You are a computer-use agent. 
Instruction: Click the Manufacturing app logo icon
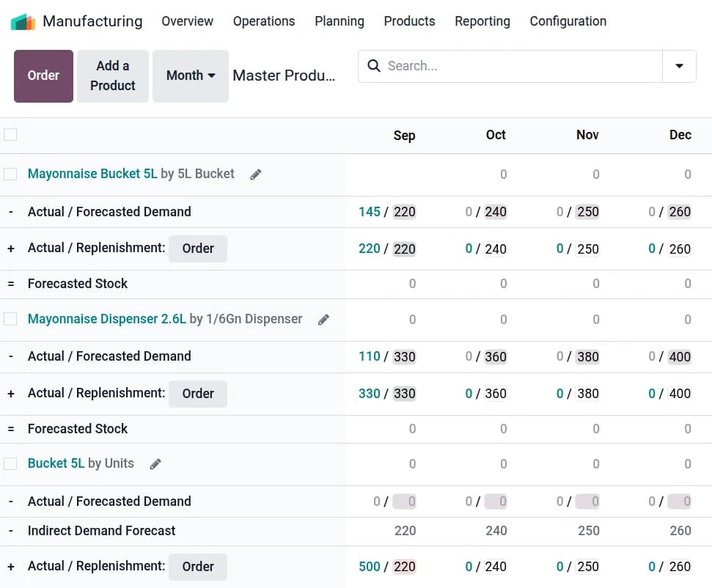tap(23, 21)
